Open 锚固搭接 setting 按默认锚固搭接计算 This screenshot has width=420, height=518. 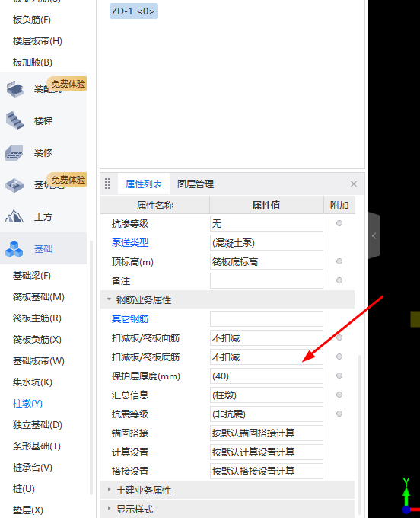(x=266, y=433)
